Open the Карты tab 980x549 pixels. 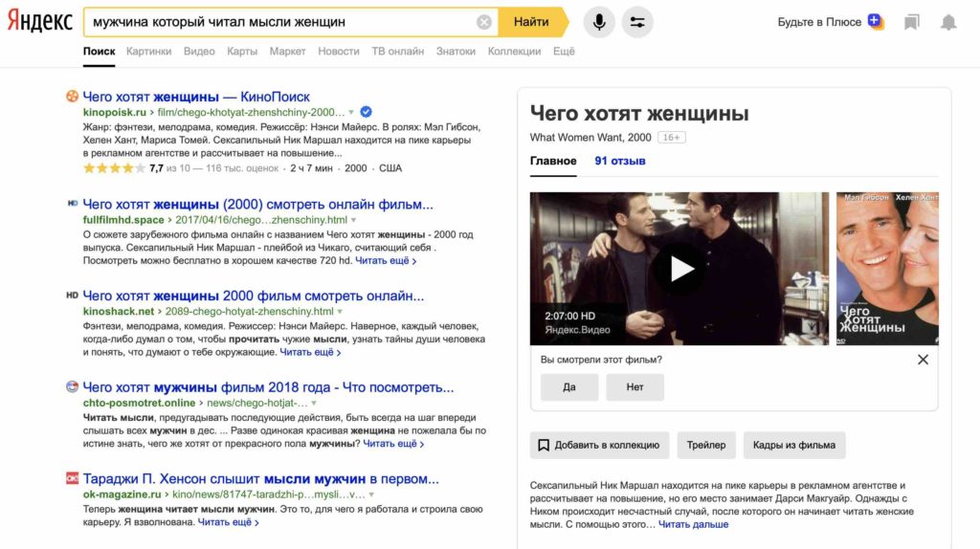click(x=242, y=52)
